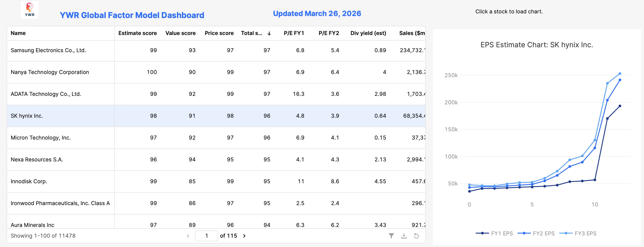Click the Div yield (est) header
Viewport: 644px width, 247px height.
pos(368,33)
